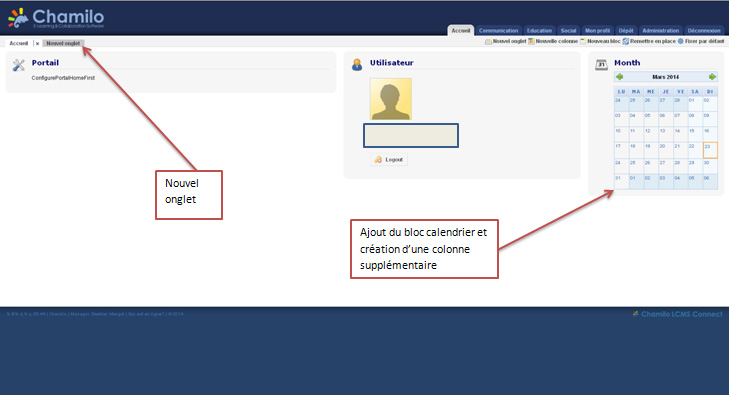729x395 pixels.
Task: Open the Administration tab
Action: point(661,31)
